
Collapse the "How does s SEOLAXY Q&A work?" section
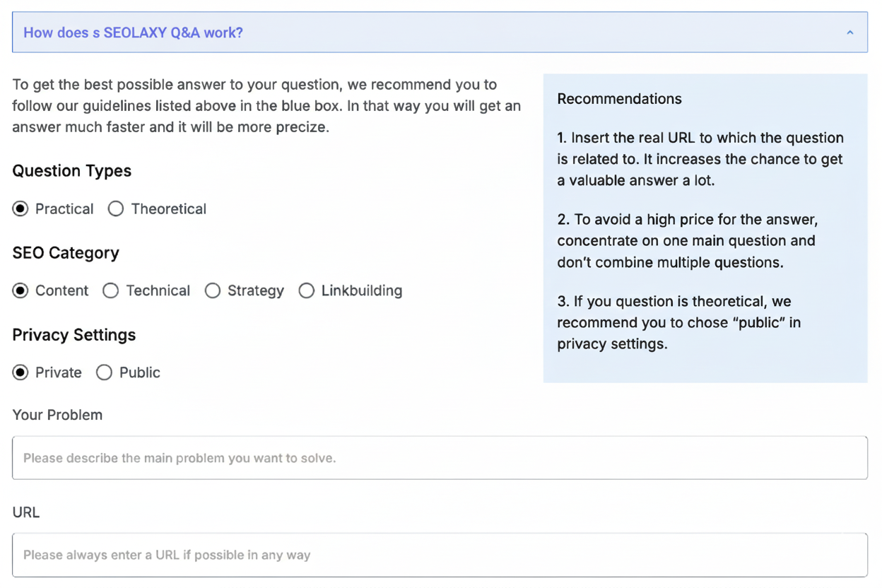(440, 32)
